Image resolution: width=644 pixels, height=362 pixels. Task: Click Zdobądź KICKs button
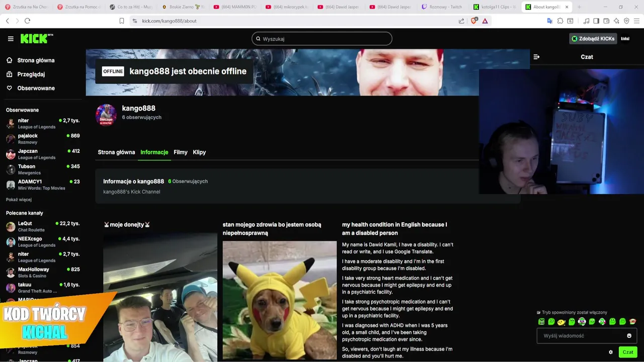593,39
